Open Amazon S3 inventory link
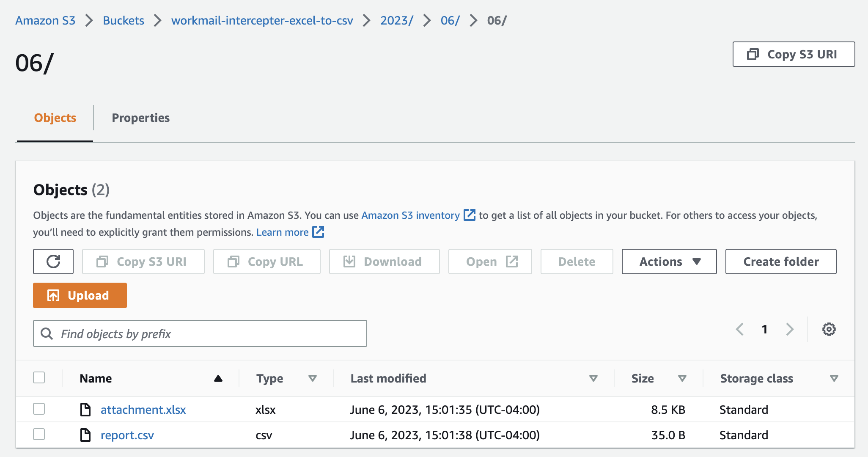This screenshot has height=457, width=868. (410, 215)
